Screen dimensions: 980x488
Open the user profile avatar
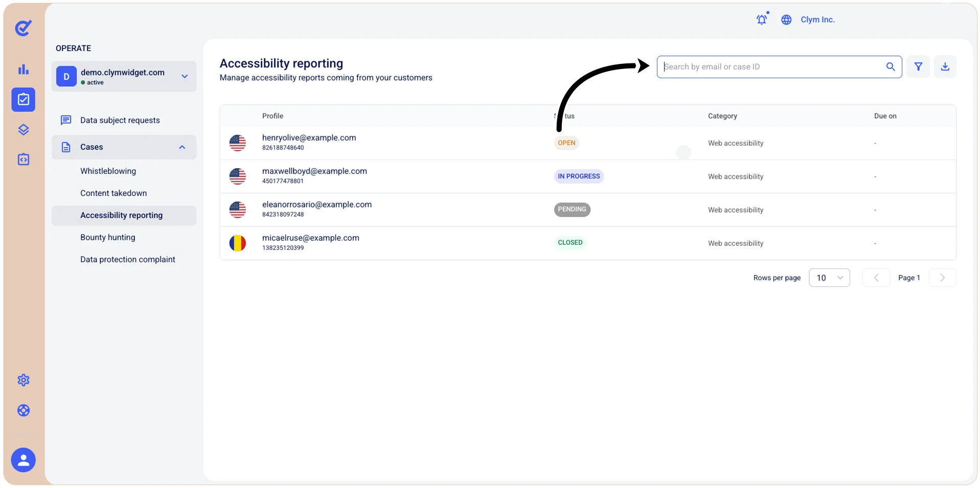pos(24,460)
